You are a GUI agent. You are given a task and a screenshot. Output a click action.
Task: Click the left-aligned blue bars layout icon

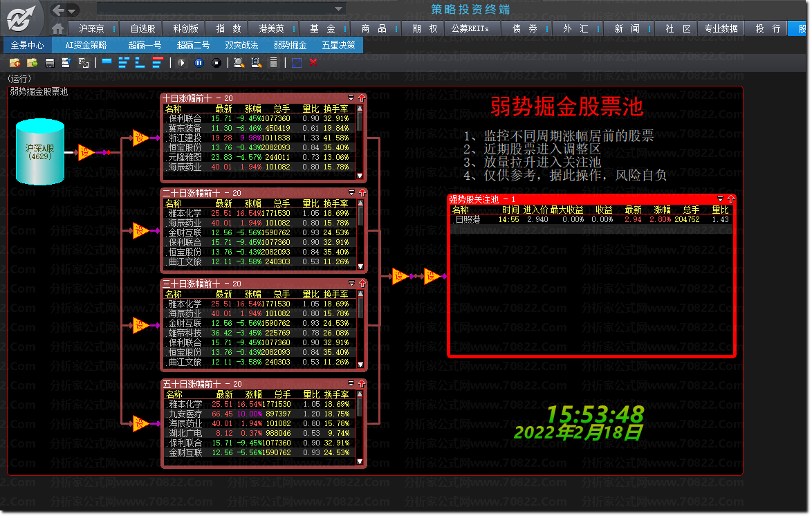140,63
